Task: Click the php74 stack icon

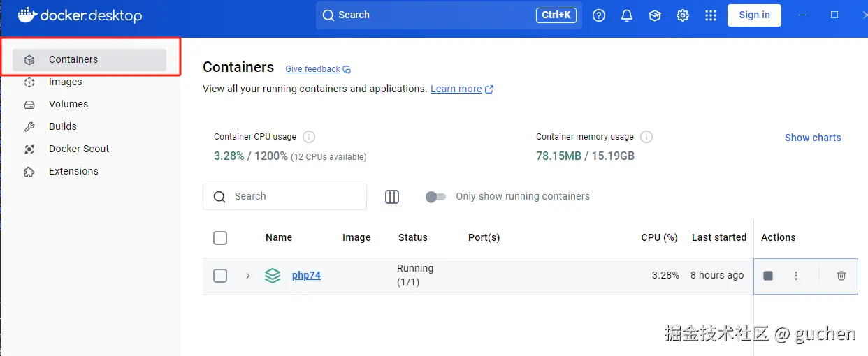Action: point(273,276)
